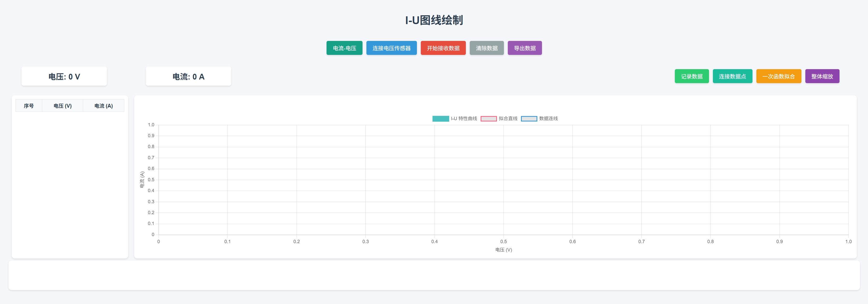This screenshot has width=868, height=304.
Task: Click the I-U图线绘制 page title
Action: coord(434,20)
